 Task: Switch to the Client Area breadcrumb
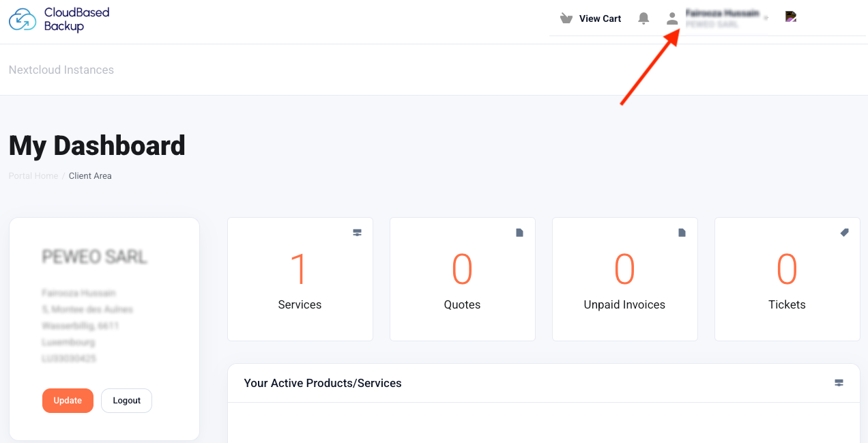point(89,175)
